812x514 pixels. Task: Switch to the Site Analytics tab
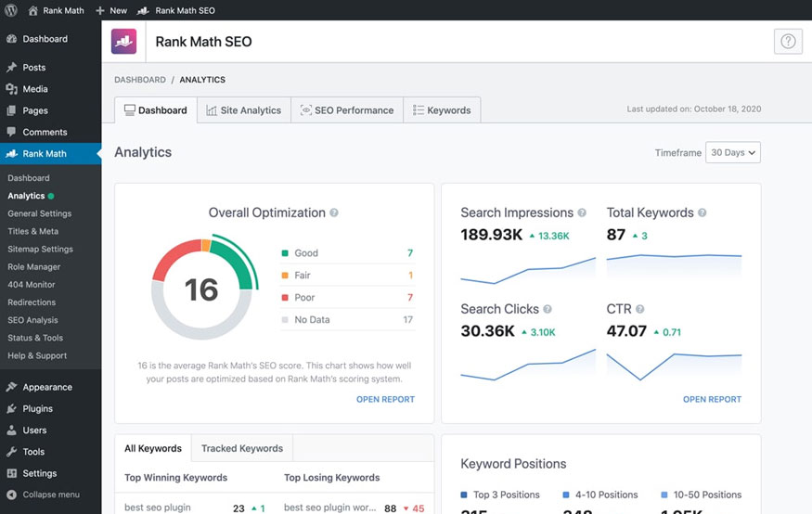coord(244,110)
